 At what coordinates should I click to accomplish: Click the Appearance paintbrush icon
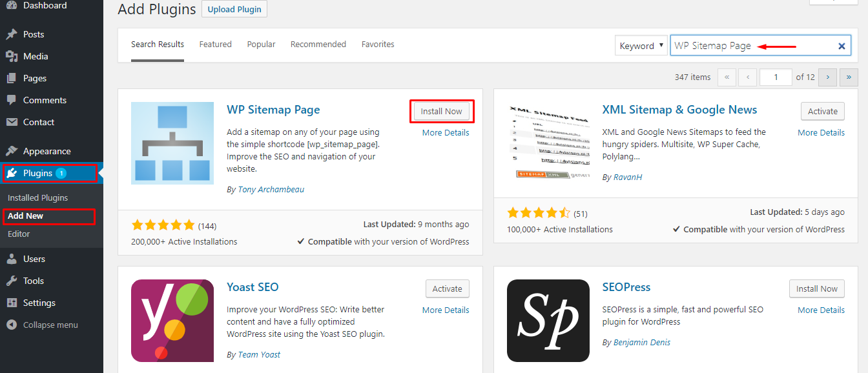click(x=12, y=151)
